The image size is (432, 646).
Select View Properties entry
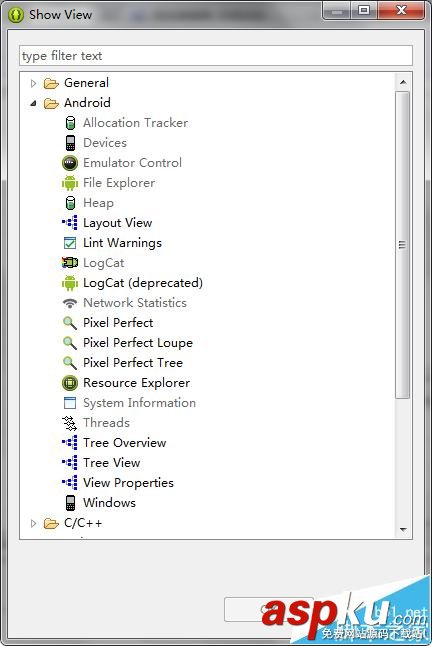click(x=128, y=482)
